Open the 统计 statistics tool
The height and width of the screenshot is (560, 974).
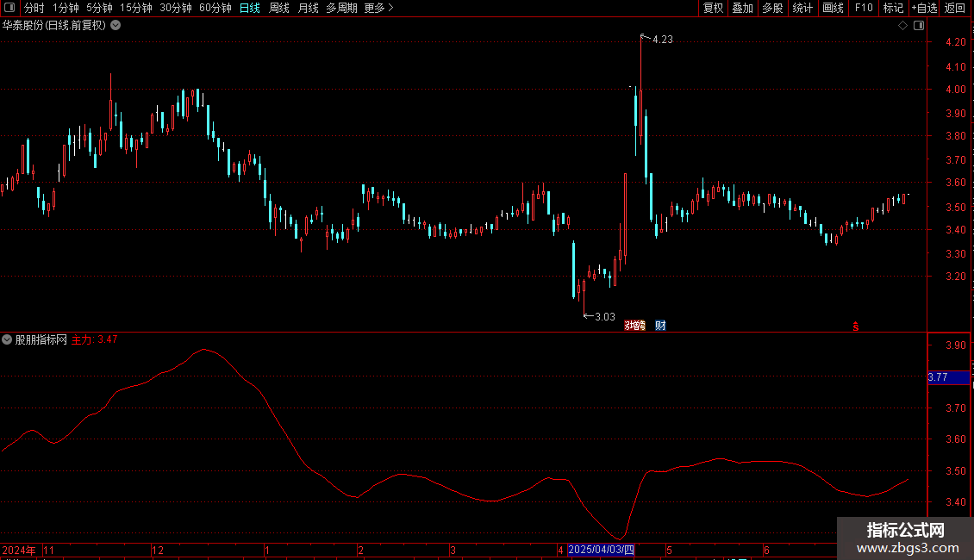point(802,8)
